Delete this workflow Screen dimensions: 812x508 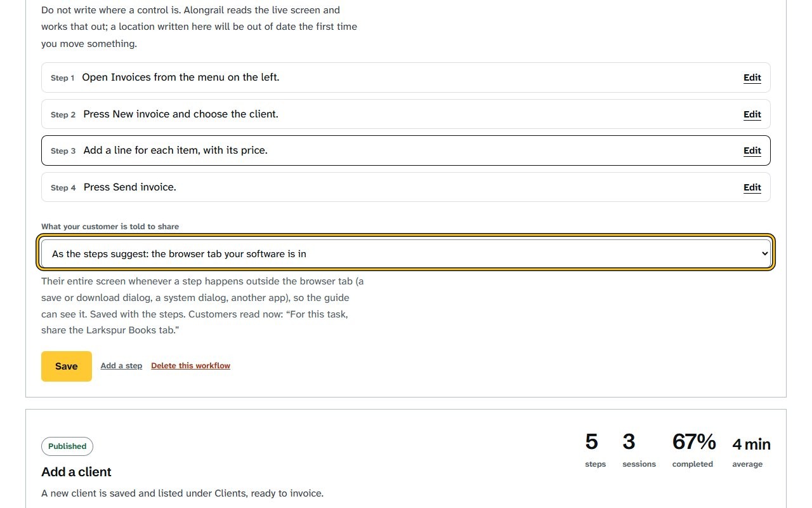coord(190,366)
